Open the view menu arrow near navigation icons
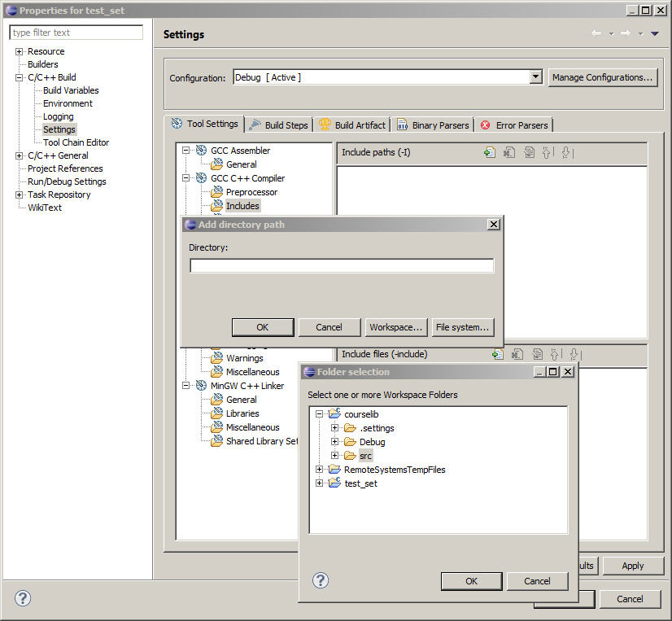 click(x=654, y=33)
